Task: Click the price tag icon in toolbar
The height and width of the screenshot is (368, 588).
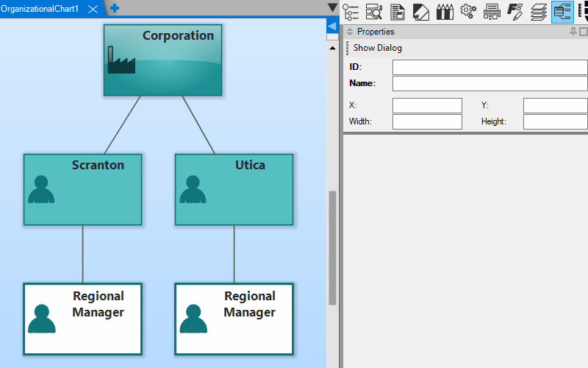Action: point(421,11)
